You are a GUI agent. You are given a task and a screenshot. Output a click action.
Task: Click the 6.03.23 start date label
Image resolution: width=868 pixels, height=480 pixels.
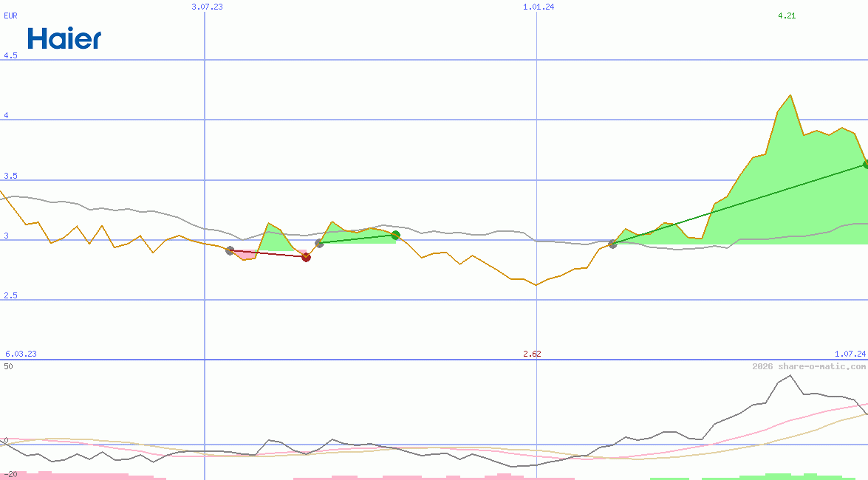point(21,354)
